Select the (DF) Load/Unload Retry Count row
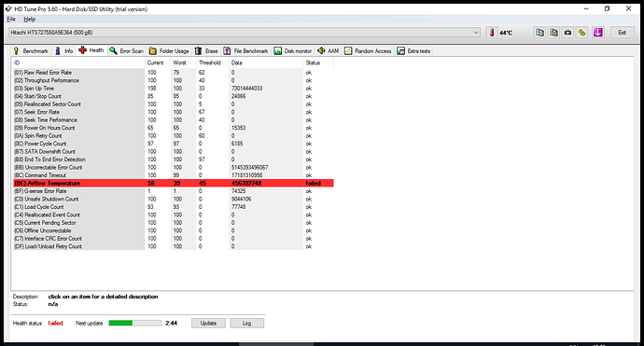The image size is (644, 346). (173, 246)
